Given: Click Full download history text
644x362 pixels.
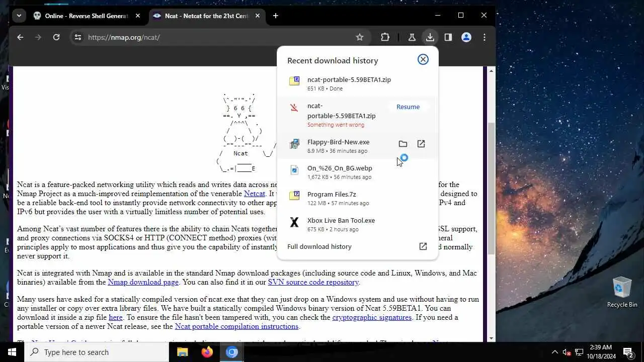Looking at the screenshot, I should point(319,246).
